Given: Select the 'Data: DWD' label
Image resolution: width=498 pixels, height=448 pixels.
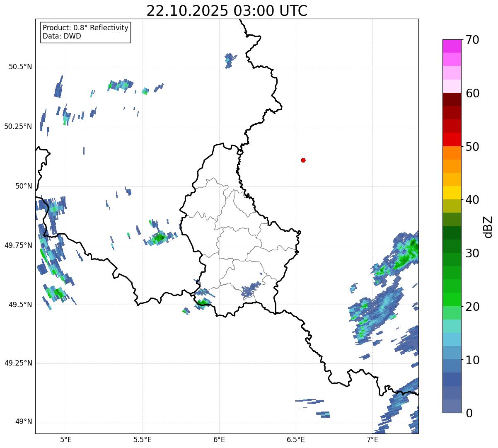Looking at the screenshot, I should point(62,36).
